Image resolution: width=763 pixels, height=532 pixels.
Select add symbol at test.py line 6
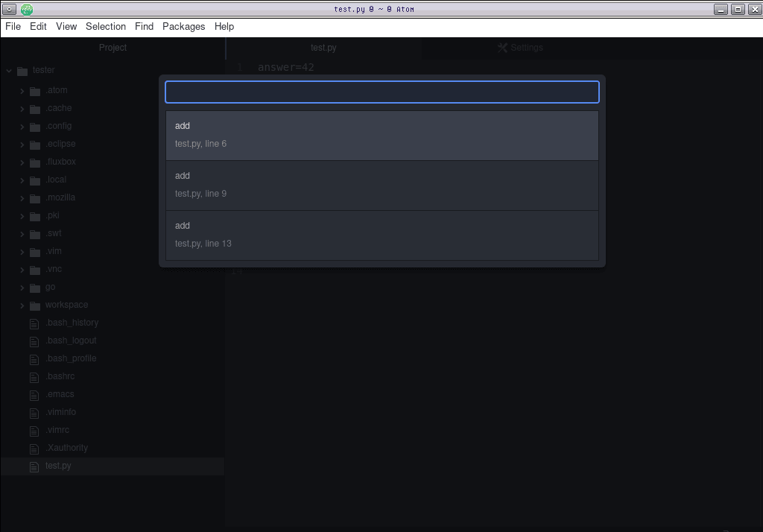[382, 136]
